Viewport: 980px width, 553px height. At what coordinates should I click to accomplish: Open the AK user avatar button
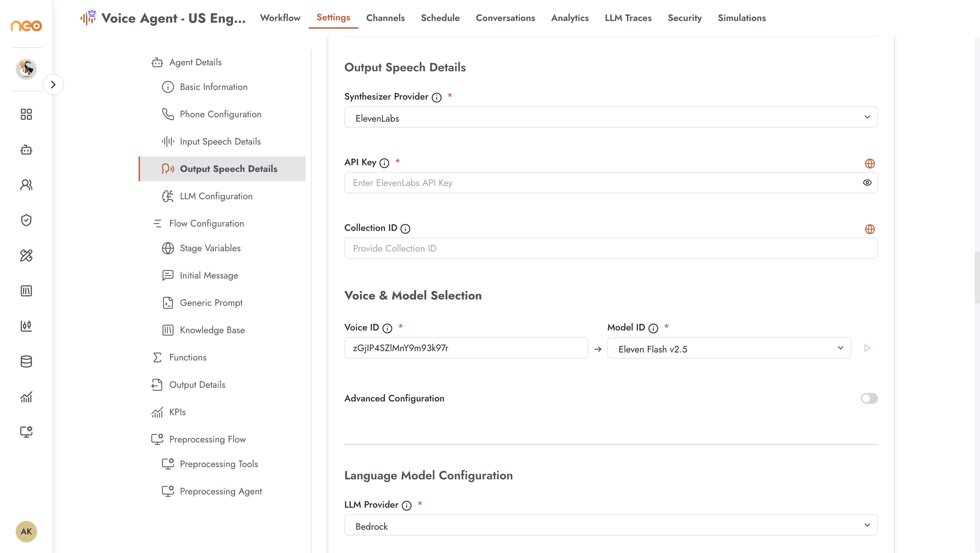click(x=26, y=531)
